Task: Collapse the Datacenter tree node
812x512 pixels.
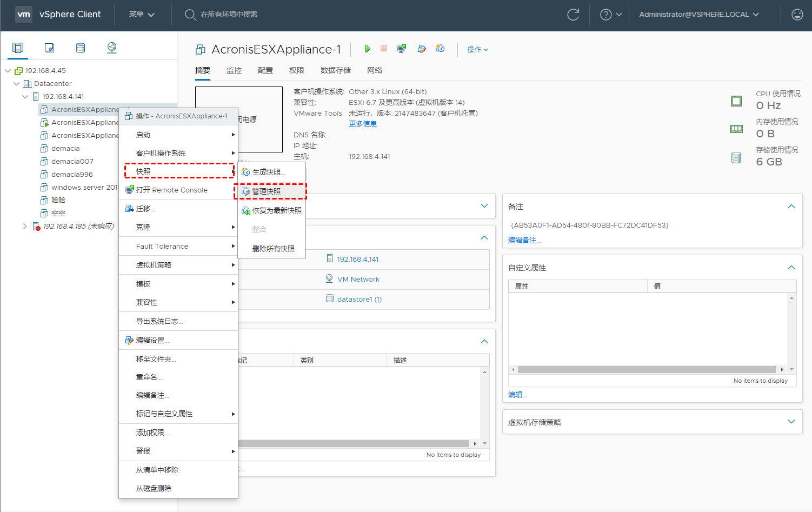Action: [x=17, y=84]
